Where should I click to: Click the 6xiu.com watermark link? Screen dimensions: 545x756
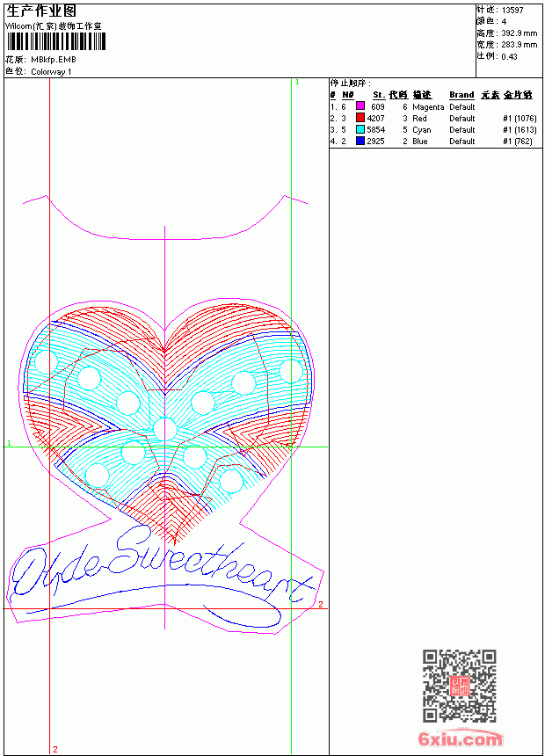(x=460, y=738)
